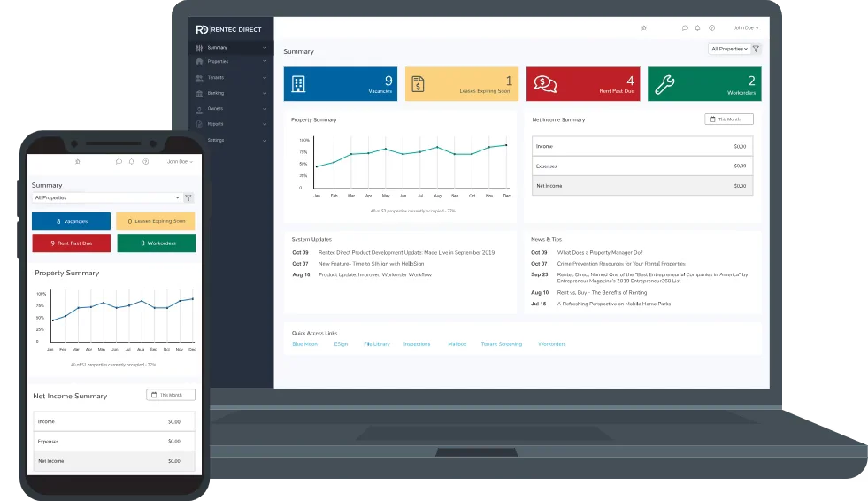Expand the Properties sidebar chevron

click(x=265, y=62)
